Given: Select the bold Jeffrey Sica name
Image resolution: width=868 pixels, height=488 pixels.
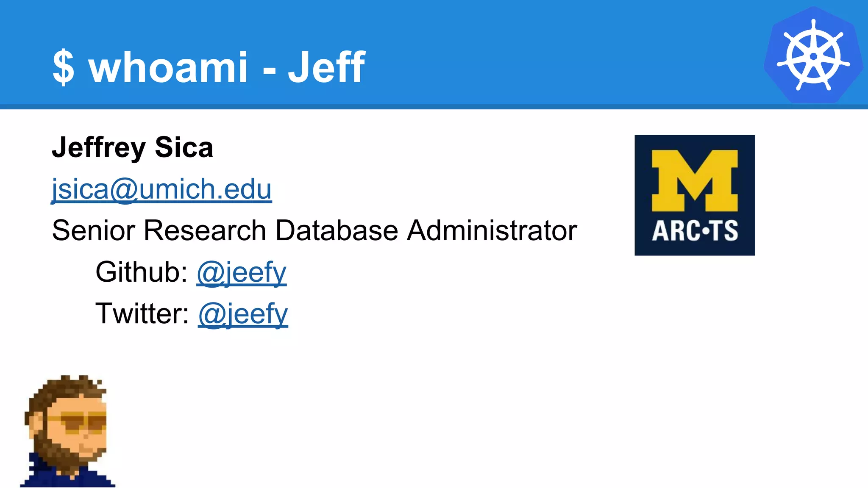Looking at the screenshot, I should pyautogui.click(x=132, y=147).
